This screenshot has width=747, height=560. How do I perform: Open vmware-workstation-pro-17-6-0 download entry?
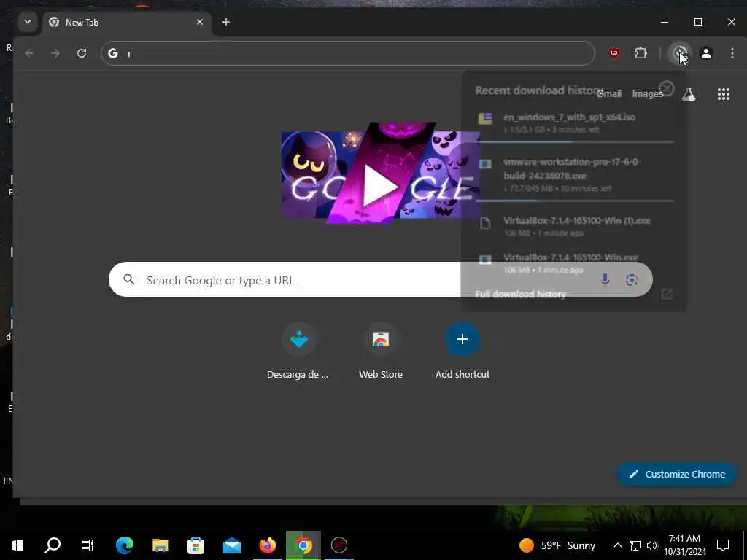[x=574, y=175]
